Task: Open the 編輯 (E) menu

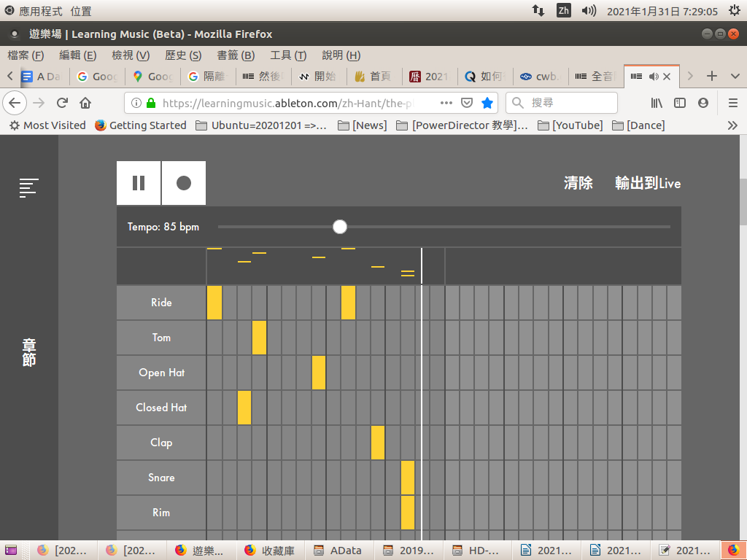Action: [77, 55]
